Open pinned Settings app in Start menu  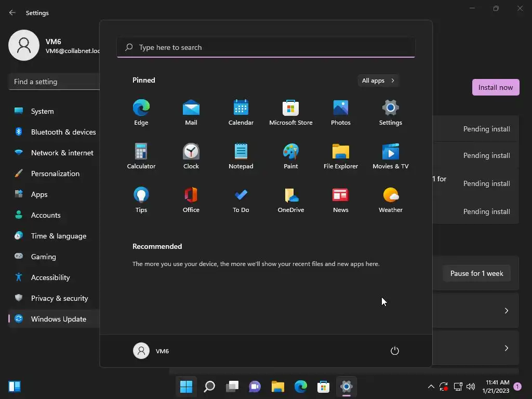(x=391, y=113)
